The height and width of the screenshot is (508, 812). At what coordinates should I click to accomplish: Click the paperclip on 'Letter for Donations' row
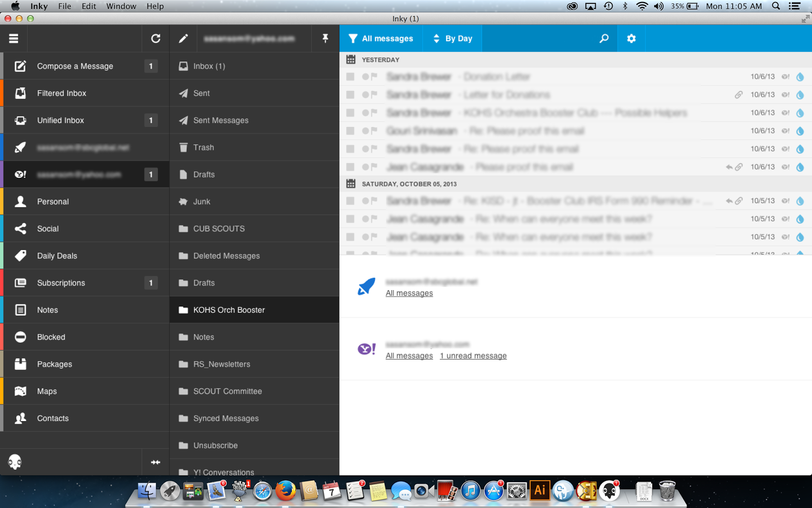tap(738, 94)
